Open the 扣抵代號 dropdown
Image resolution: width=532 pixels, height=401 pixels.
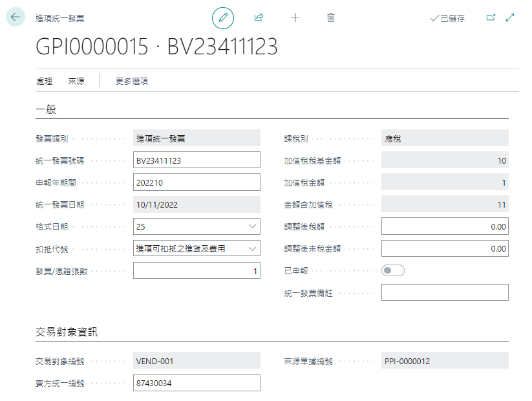252,248
